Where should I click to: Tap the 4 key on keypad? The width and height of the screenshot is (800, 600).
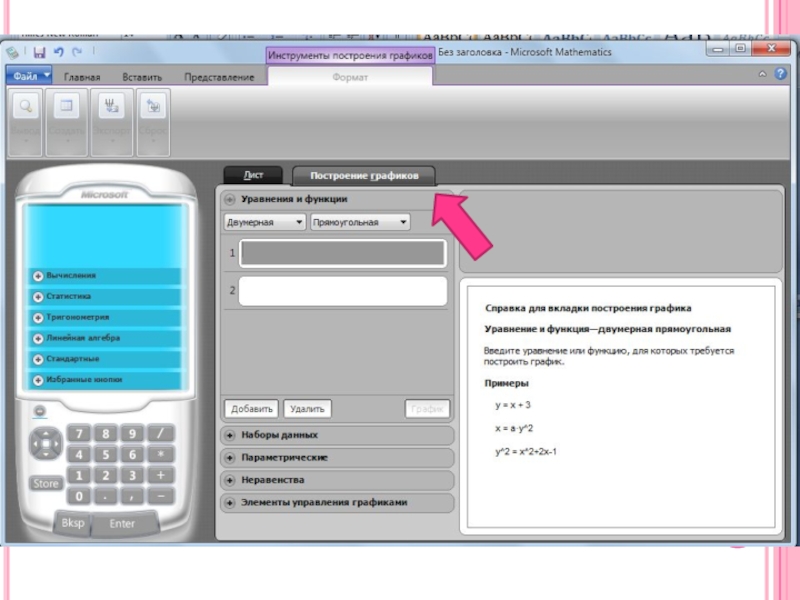pyautogui.click(x=79, y=454)
